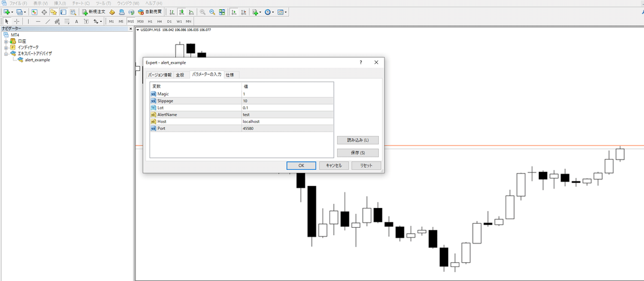Open the 挿入 (I) menu

(x=60, y=3)
